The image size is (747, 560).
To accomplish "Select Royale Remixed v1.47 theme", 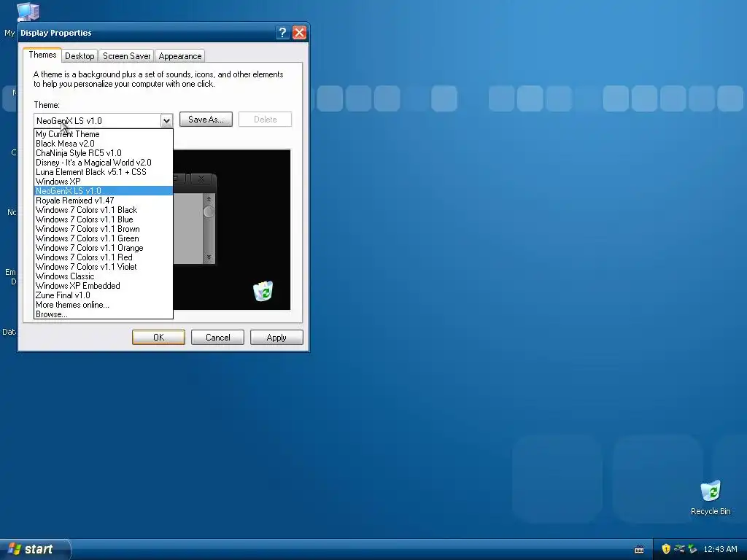I will 104,201.
